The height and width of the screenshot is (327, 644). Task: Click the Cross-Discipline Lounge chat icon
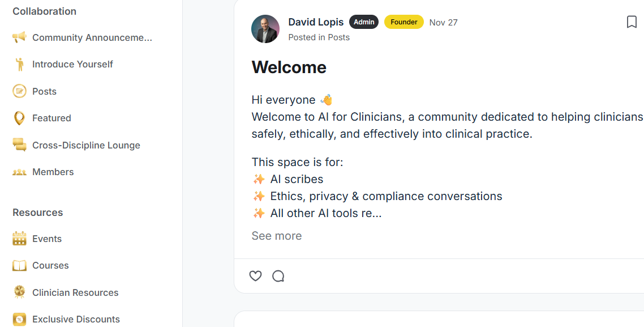[x=19, y=145]
